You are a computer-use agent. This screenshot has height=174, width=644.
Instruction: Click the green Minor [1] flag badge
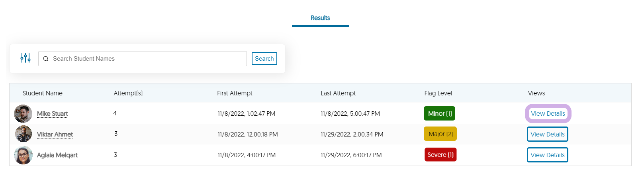point(440,113)
